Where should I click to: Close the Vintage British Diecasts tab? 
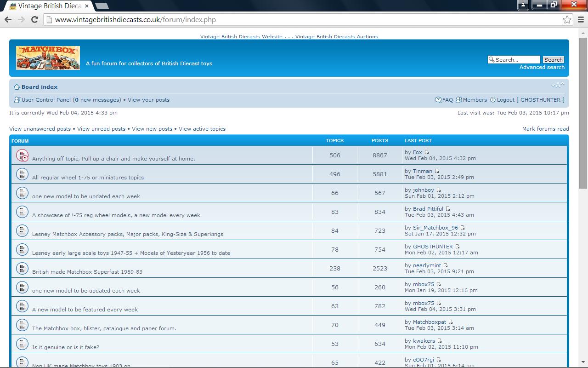(86, 6)
